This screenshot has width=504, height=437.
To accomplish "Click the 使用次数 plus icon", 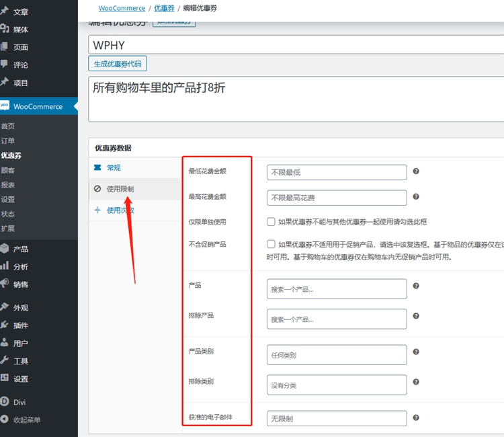I will coord(97,210).
